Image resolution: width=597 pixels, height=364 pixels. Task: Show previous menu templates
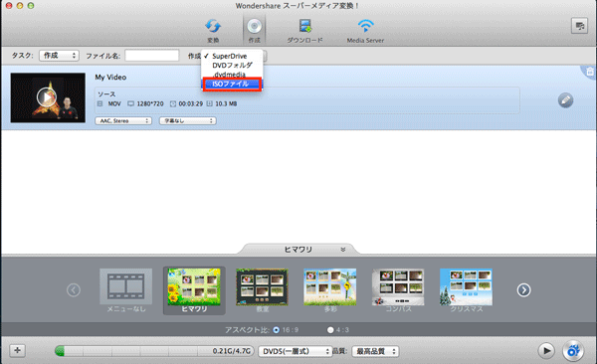click(73, 290)
